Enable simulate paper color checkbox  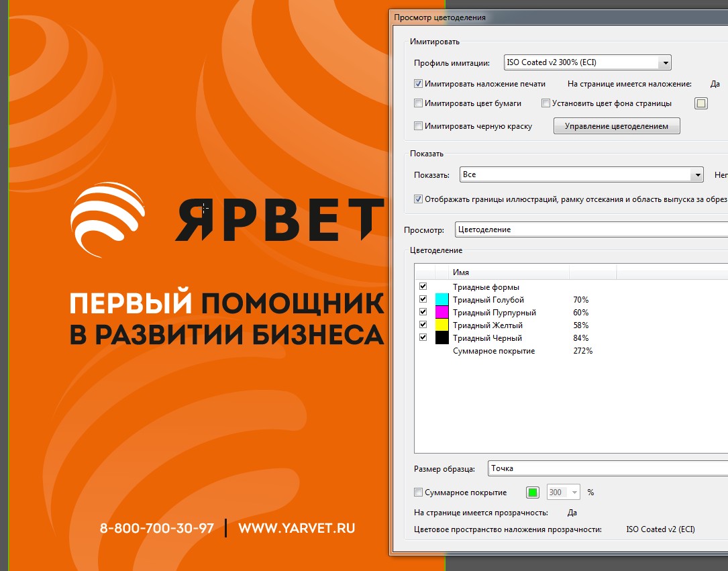coord(418,103)
